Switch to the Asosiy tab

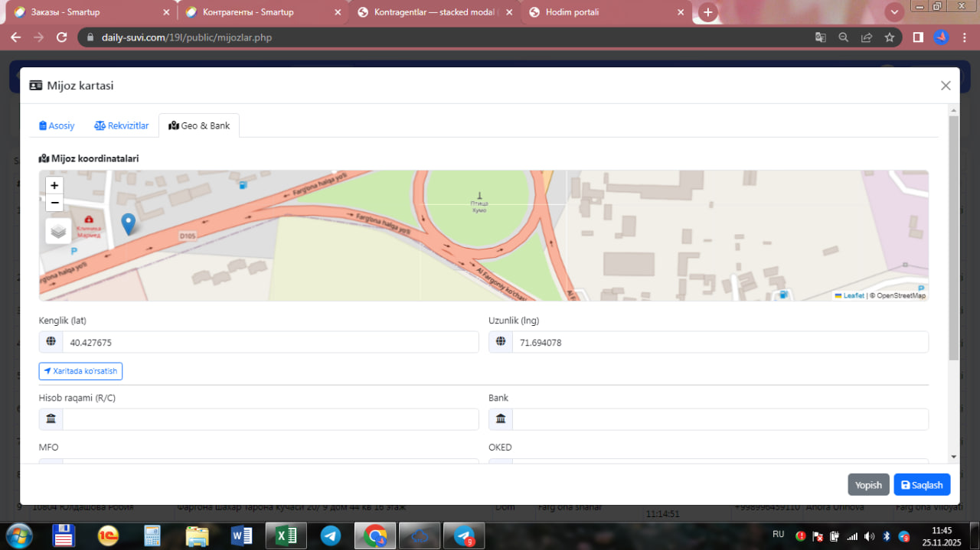(x=57, y=125)
